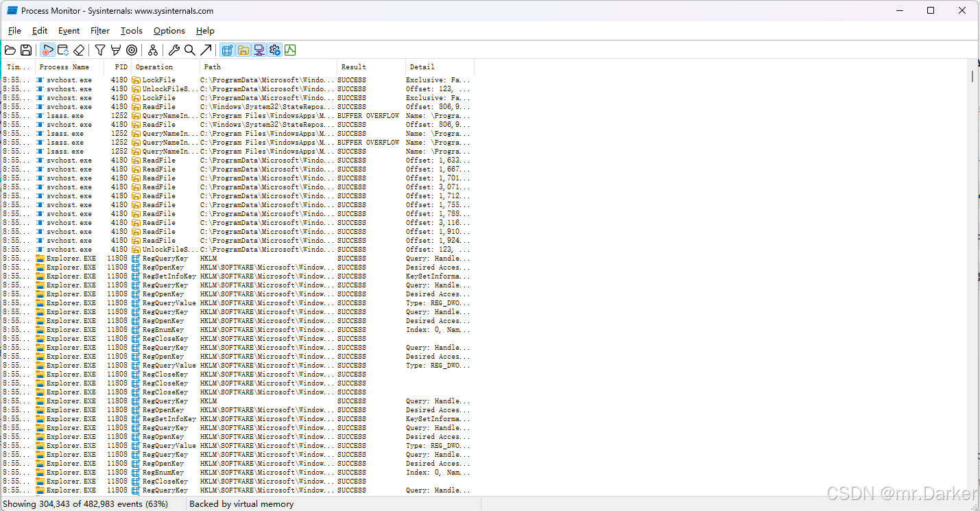Save the captured events to a file
980x511 pixels.
(25, 49)
